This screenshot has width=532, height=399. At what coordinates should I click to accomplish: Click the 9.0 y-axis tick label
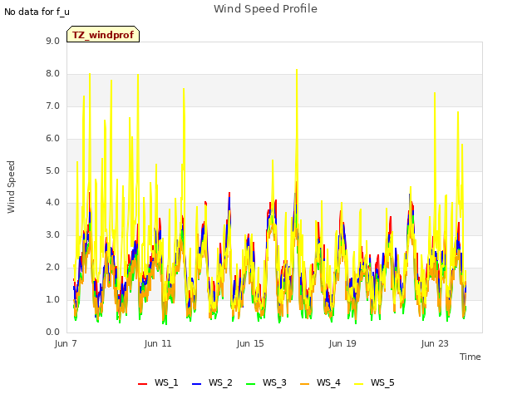pos(52,41)
